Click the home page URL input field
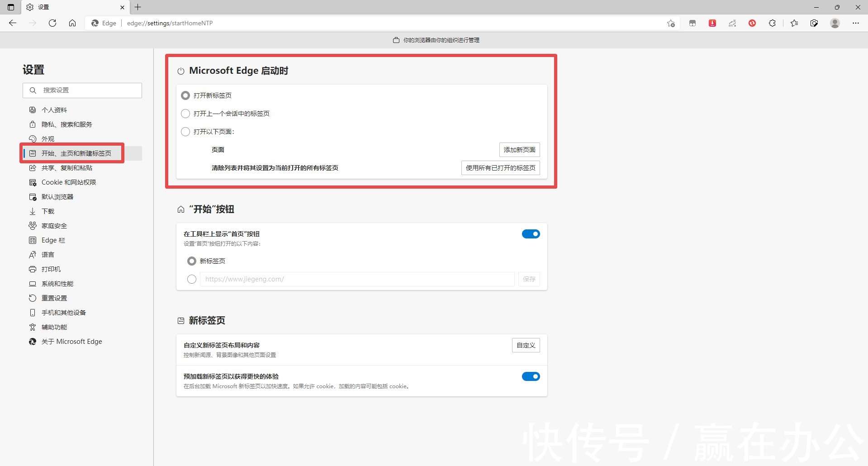Viewport: 868px width, 466px height. click(x=357, y=279)
